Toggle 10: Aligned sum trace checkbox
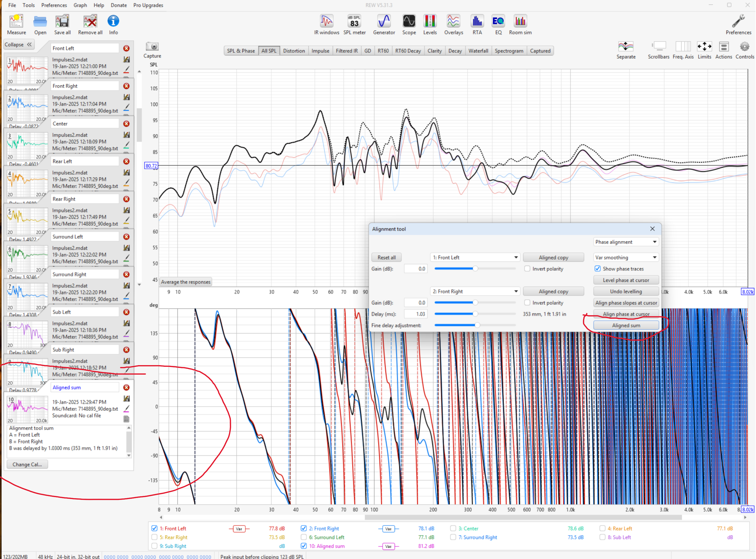 (x=304, y=546)
